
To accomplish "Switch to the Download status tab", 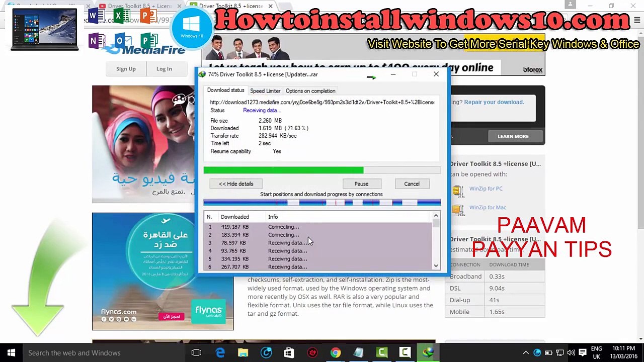I will coord(225,90).
